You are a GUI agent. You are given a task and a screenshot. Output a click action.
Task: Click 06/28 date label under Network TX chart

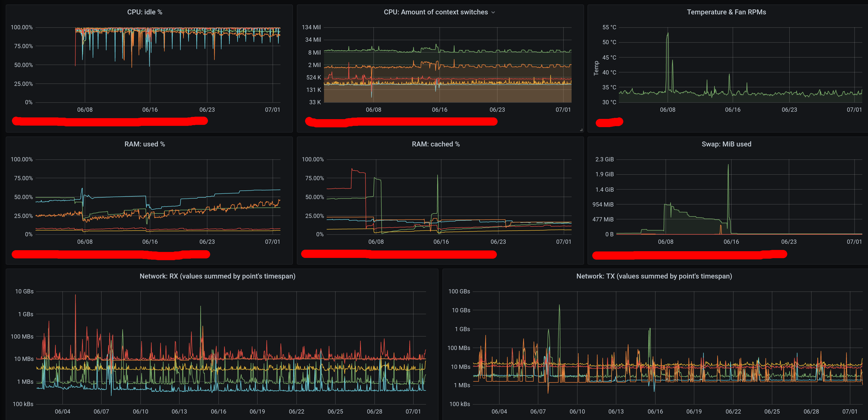click(811, 412)
